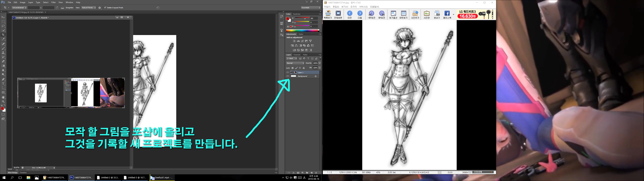Click the LG 쿼드비트3 advertisement banner
This screenshot has height=181, width=644.
click(476, 15)
